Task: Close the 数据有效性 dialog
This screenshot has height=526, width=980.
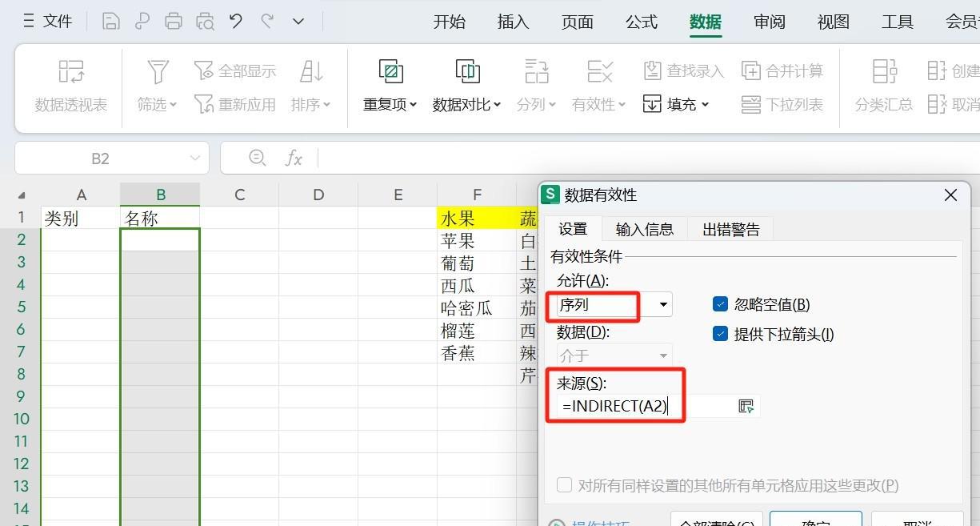Action: [950, 195]
